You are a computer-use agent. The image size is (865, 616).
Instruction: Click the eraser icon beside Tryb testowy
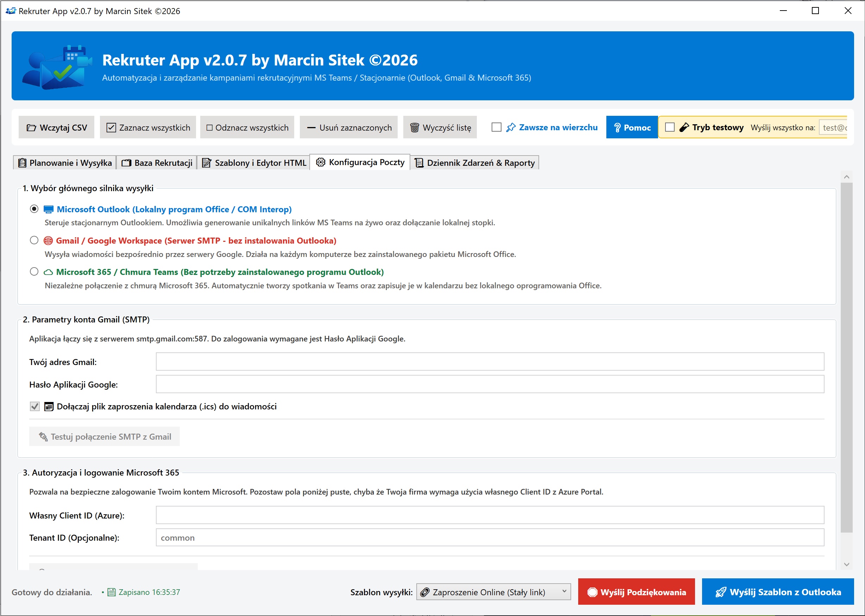[x=684, y=127]
